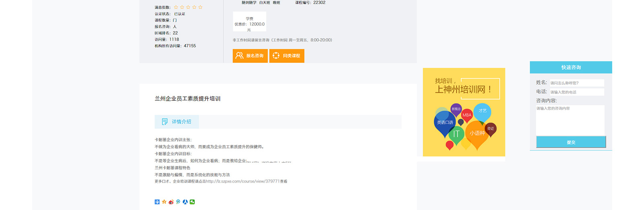Click the fifth satisfaction rating star

coord(200,7)
